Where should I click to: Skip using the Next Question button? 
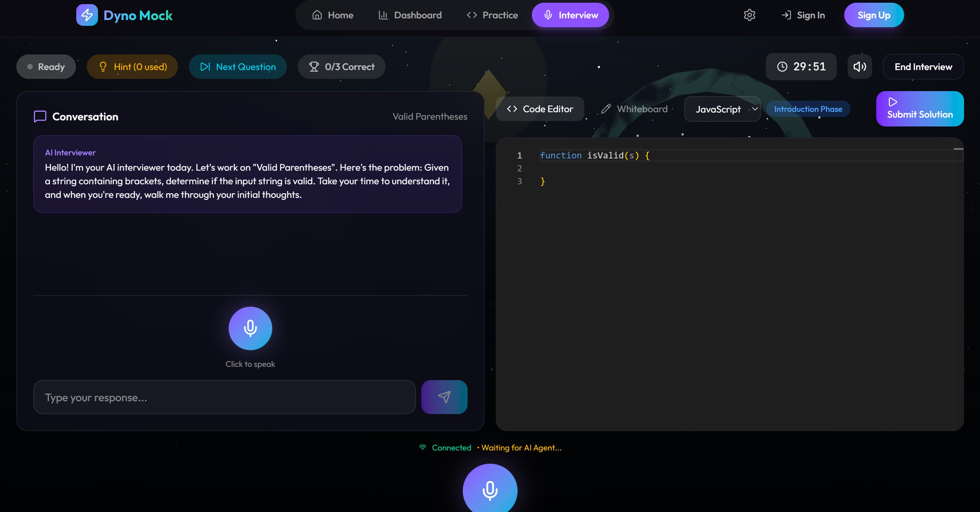tap(238, 67)
